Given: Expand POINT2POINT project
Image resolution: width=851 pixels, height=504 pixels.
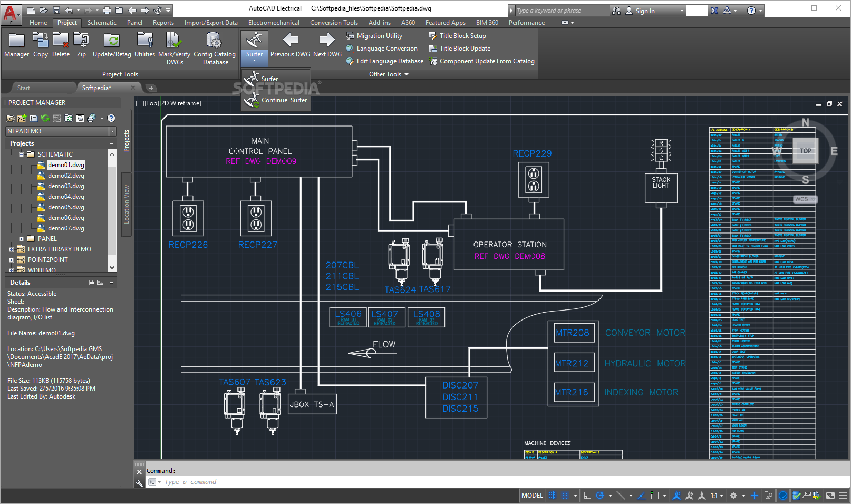Looking at the screenshot, I should [11, 260].
